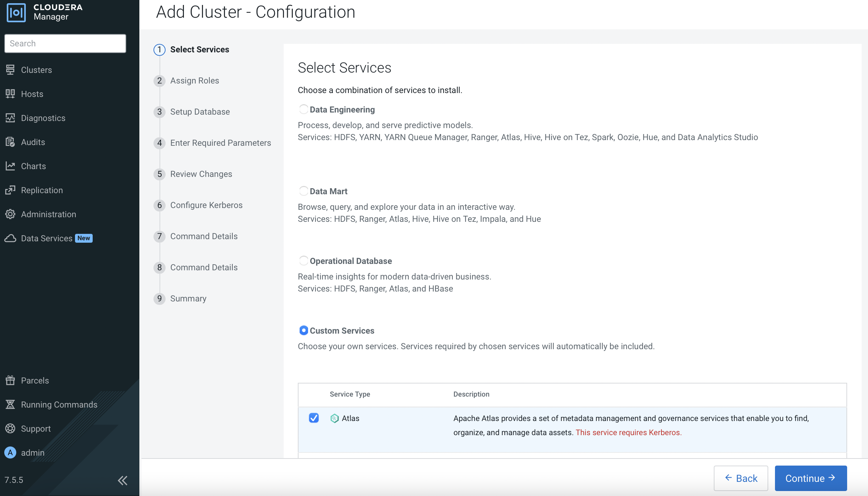868x496 pixels.
Task: Jump to Configure Kerberos step
Action: click(x=206, y=205)
